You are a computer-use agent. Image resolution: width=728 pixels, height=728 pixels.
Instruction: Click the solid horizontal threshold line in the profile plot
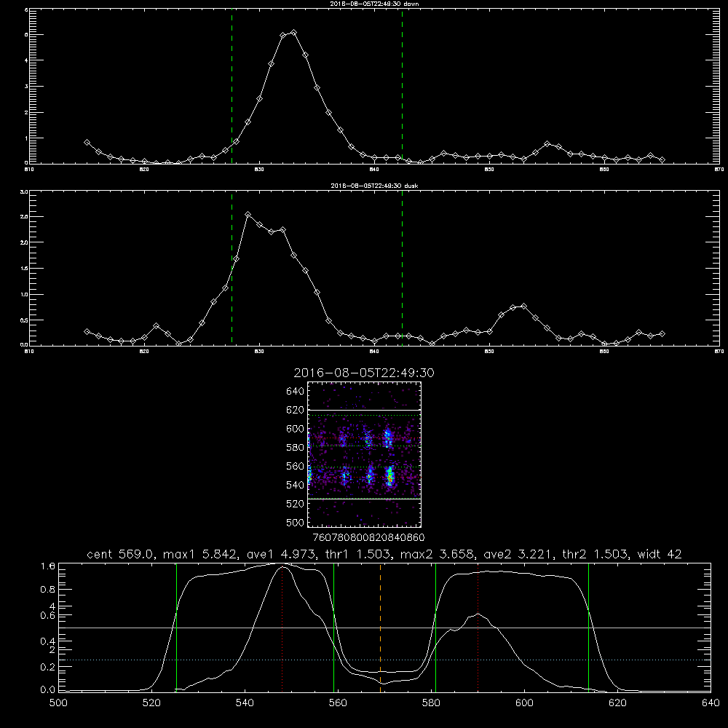(384, 628)
